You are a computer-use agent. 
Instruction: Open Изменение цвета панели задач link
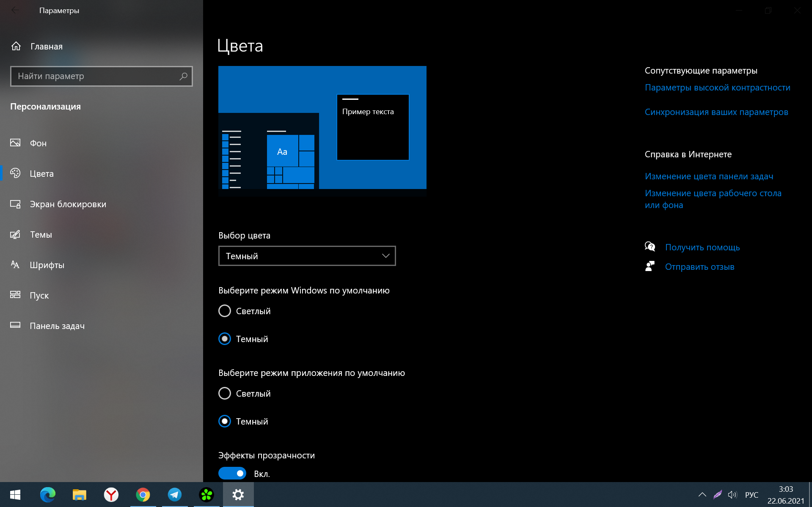pos(709,176)
